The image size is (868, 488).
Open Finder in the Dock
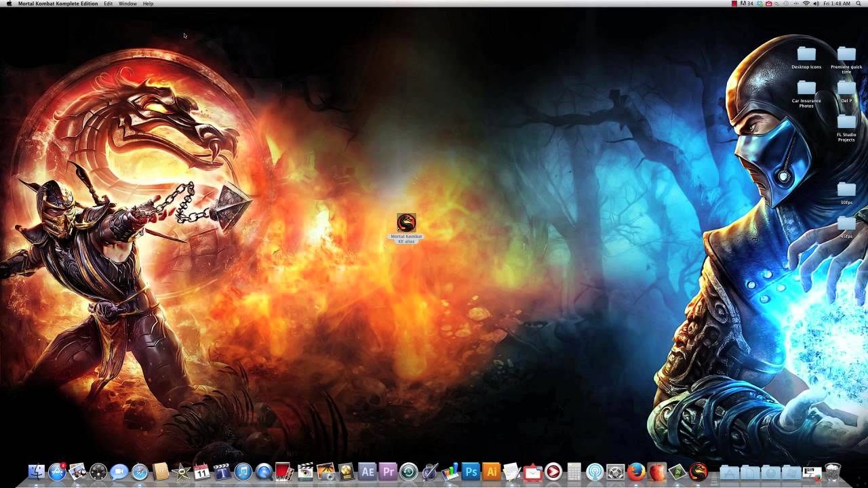pyautogui.click(x=36, y=472)
